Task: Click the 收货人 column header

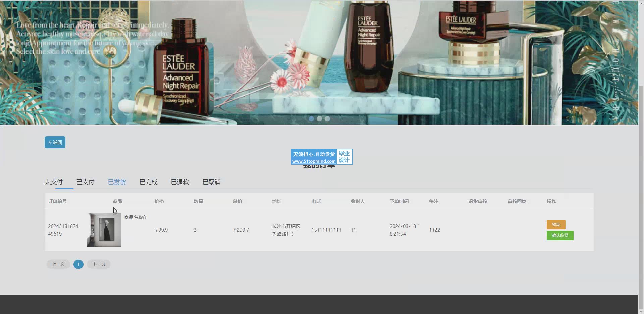Action: [358, 201]
